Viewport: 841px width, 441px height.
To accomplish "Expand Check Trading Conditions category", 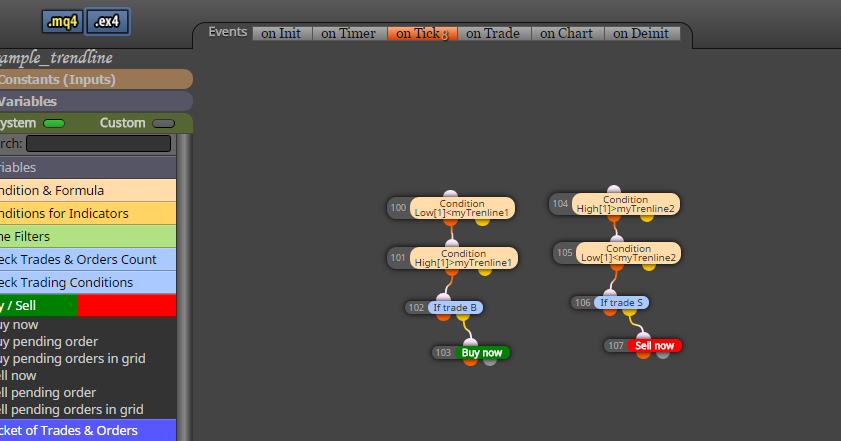I will tap(88, 283).
